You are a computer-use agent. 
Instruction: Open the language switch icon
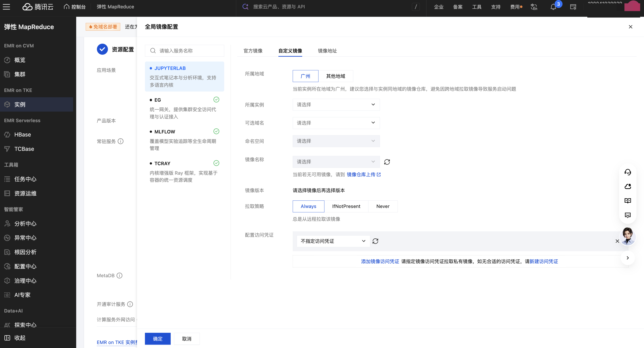pyautogui.click(x=534, y=7)
